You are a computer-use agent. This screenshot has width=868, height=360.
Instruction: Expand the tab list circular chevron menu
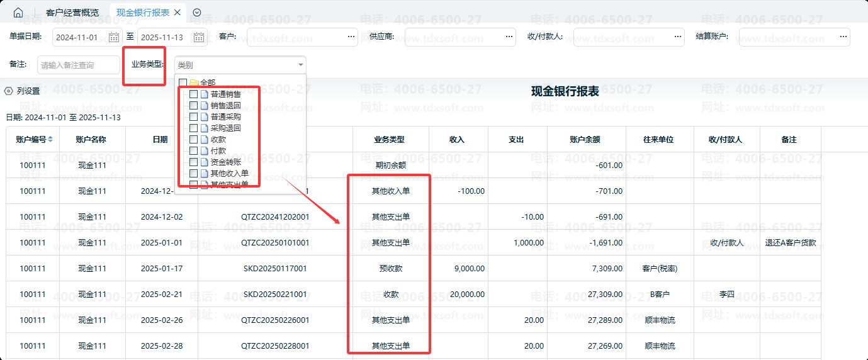coord(197,13)
